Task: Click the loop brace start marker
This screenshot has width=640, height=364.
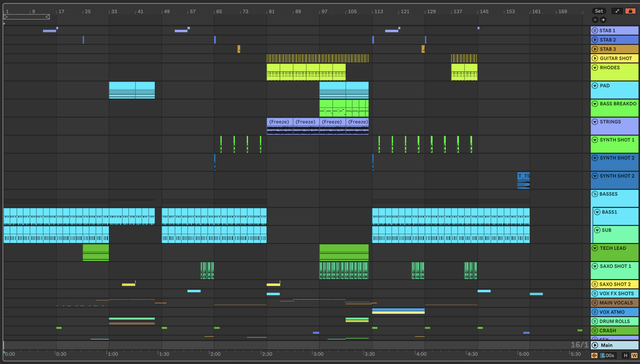Action: (x=6, y=17)
